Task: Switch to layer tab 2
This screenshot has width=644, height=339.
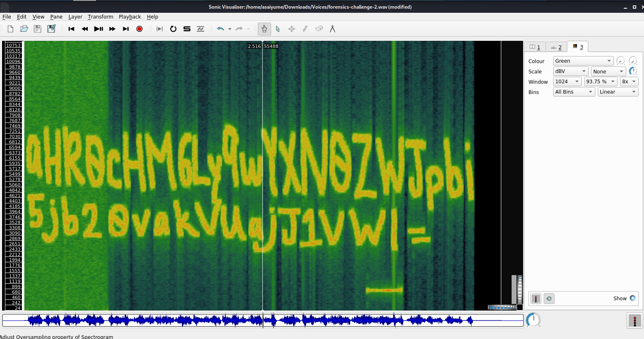Action: click(x=556, y=47)
